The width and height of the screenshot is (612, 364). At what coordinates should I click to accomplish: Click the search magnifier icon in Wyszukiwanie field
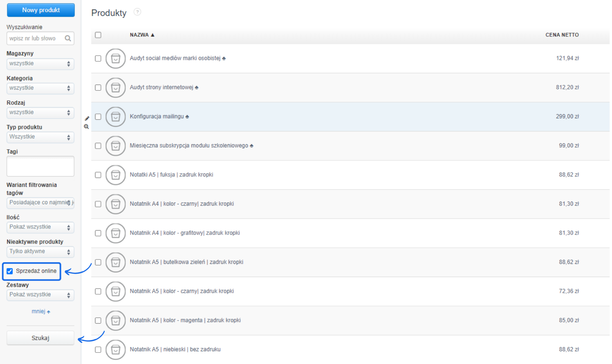[68, 38]
